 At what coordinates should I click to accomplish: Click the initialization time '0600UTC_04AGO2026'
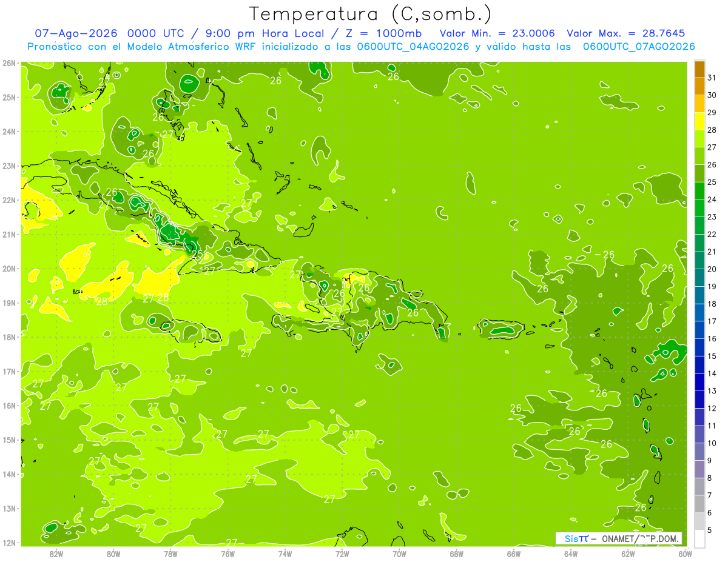413,47
